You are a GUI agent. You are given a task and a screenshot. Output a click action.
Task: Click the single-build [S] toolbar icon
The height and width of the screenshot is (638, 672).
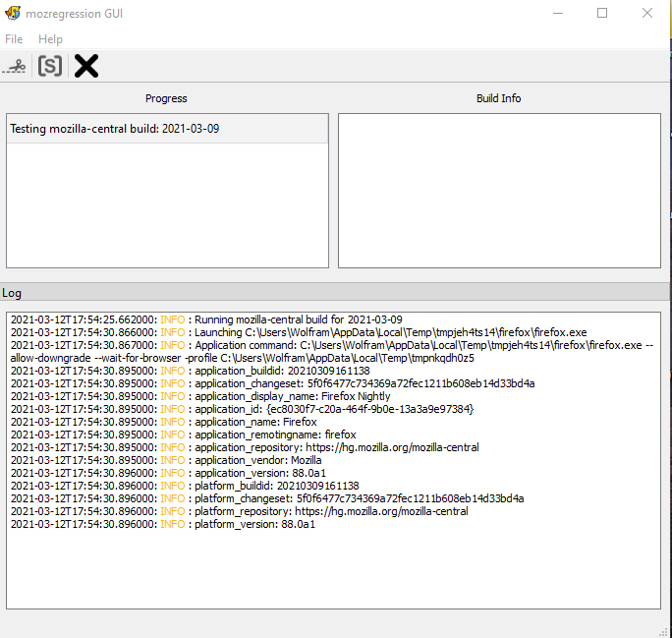pyautogui.click(x=50, y=66)
